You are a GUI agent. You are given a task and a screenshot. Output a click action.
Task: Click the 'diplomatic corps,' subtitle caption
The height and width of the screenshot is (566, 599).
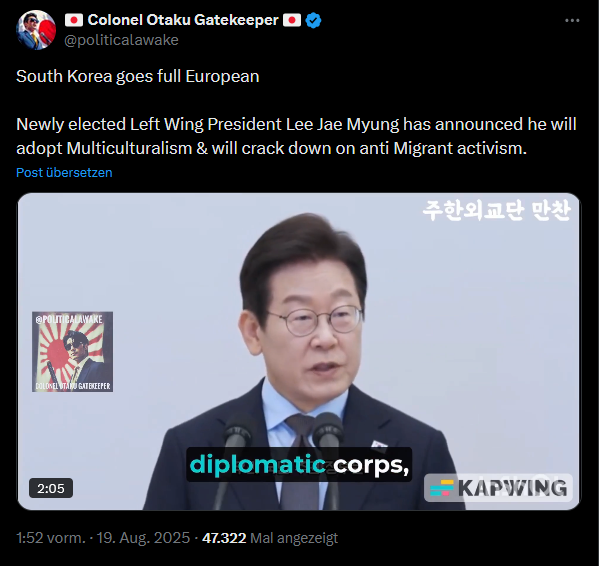click(299, 465)
